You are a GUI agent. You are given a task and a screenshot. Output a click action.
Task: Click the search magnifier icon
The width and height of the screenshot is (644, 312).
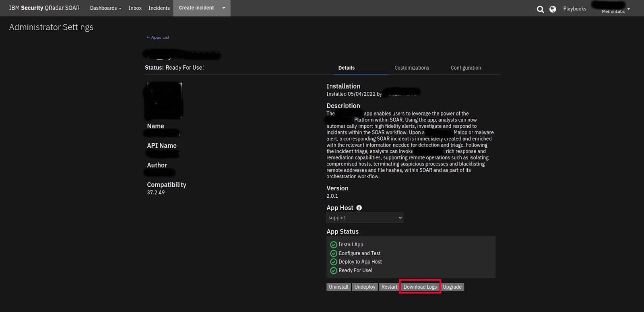[540, 9]
